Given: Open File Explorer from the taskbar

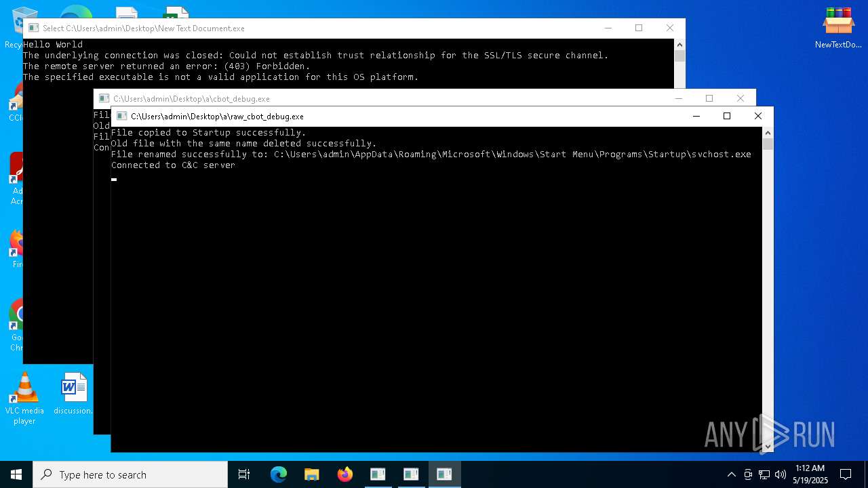Looking at the screenshot, I should 312,474.
